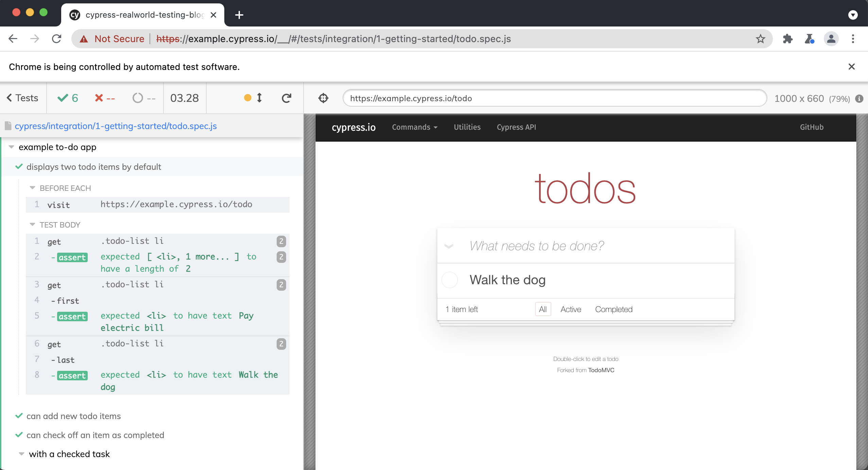Open the Commands dropdown menu
The height and width of the screenshot is (470, 868).
coord(415,127)
